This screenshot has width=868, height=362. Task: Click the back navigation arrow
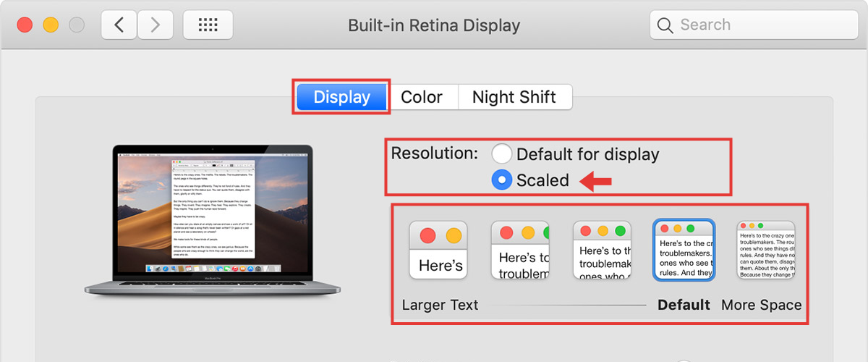[119, 25]
